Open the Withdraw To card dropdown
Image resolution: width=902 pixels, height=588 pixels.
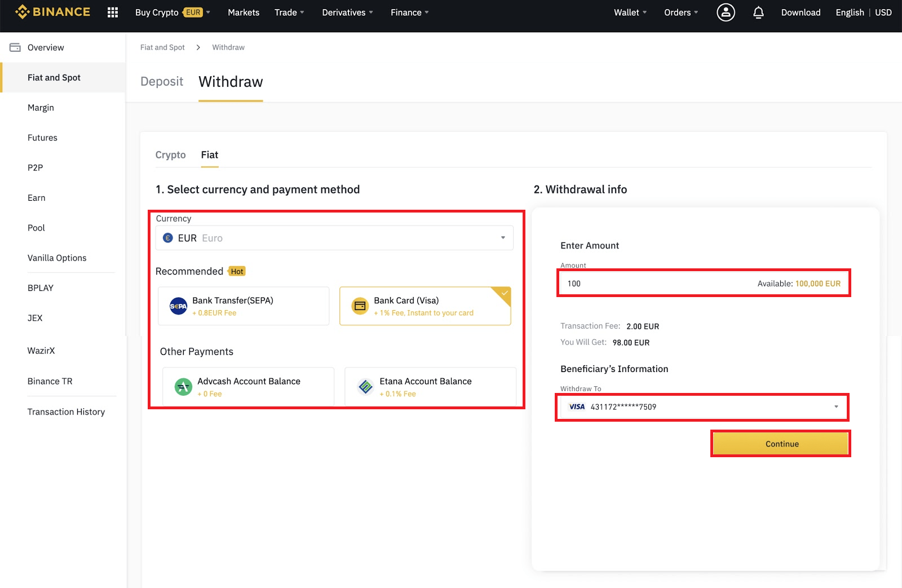pos(702,407)
